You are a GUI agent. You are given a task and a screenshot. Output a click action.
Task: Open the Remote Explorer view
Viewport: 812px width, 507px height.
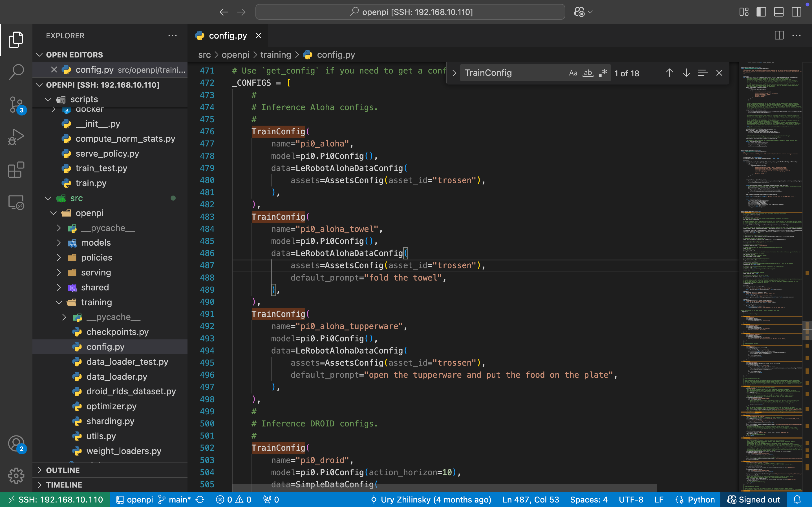pyautogui.click(x=16, y=203)
